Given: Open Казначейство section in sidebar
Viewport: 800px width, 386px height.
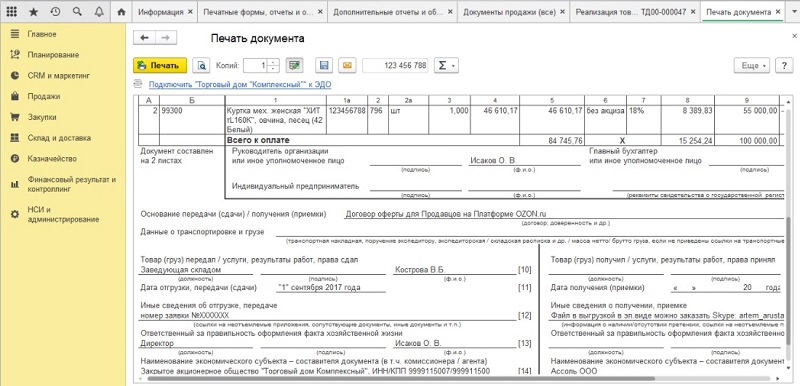Looking at the screenshot, I should (x=52, y=159).
